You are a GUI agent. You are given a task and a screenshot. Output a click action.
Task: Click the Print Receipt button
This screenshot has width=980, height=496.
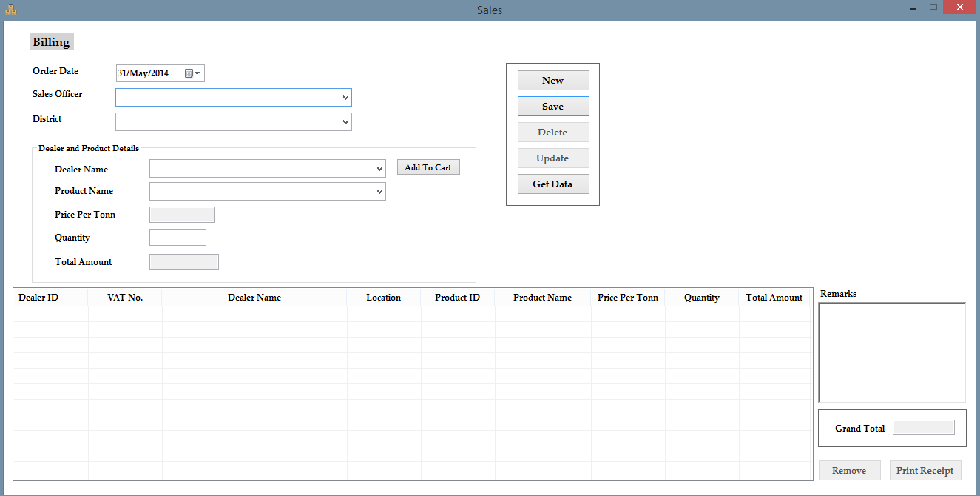[925, 470]
